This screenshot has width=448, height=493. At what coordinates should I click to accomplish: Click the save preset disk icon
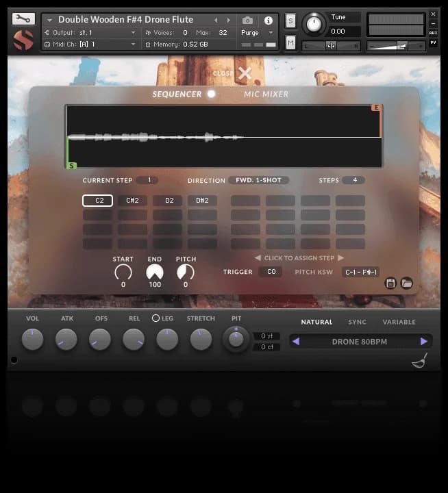(390, 283)
